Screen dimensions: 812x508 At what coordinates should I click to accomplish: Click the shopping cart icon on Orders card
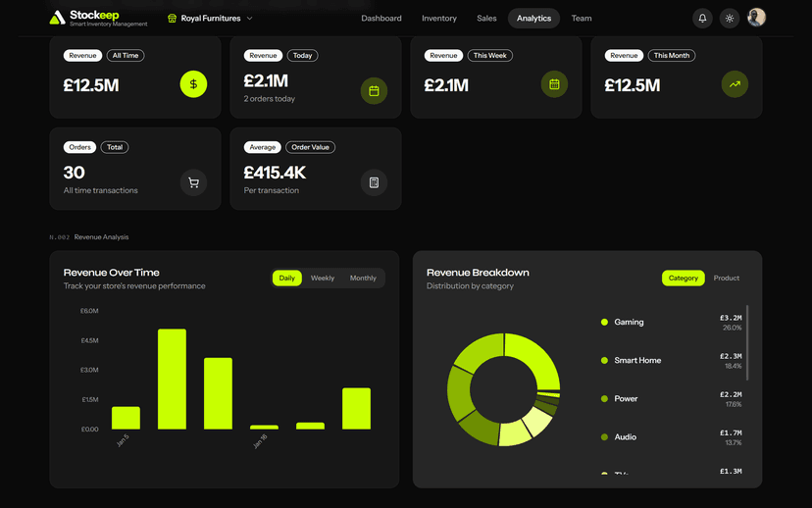[193, 182]
